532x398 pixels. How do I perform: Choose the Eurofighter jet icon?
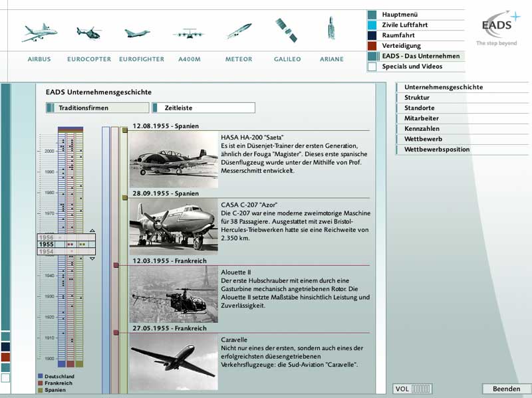[137, 33]
